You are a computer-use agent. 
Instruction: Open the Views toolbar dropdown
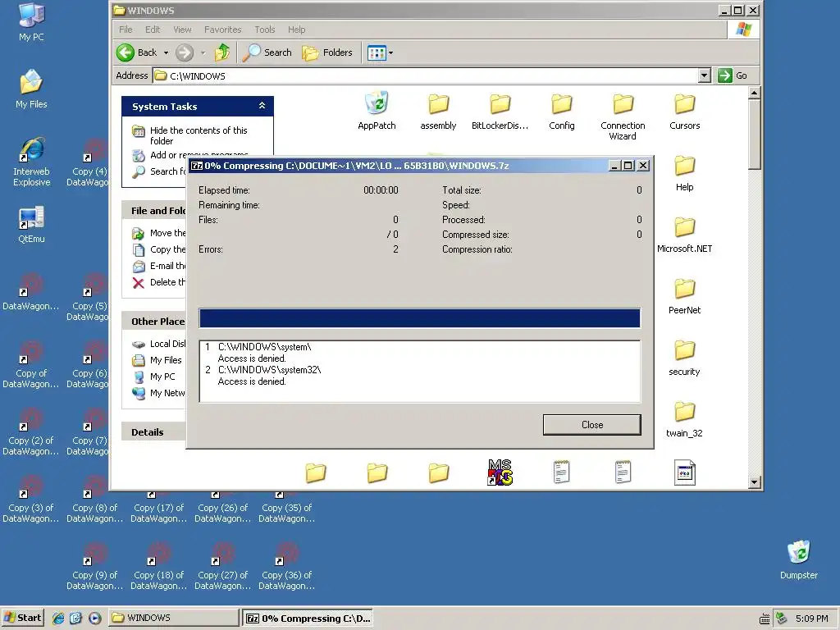(381, 52)
